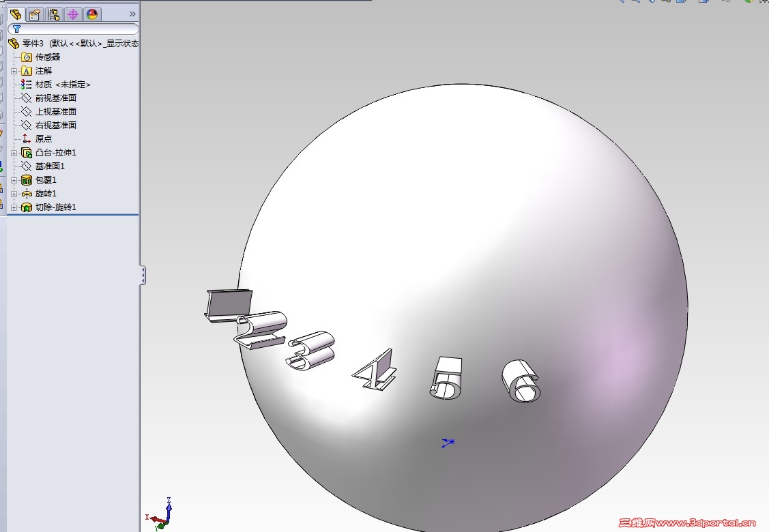The image size is (769, 532).
Task: Expand the 旋转1 revolve feature
Action: pos(14,194)
